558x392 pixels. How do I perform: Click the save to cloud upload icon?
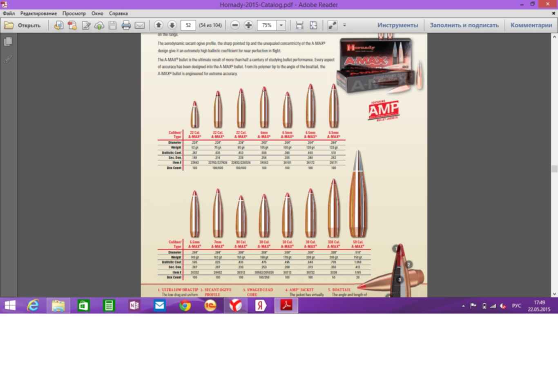[99, 25]
